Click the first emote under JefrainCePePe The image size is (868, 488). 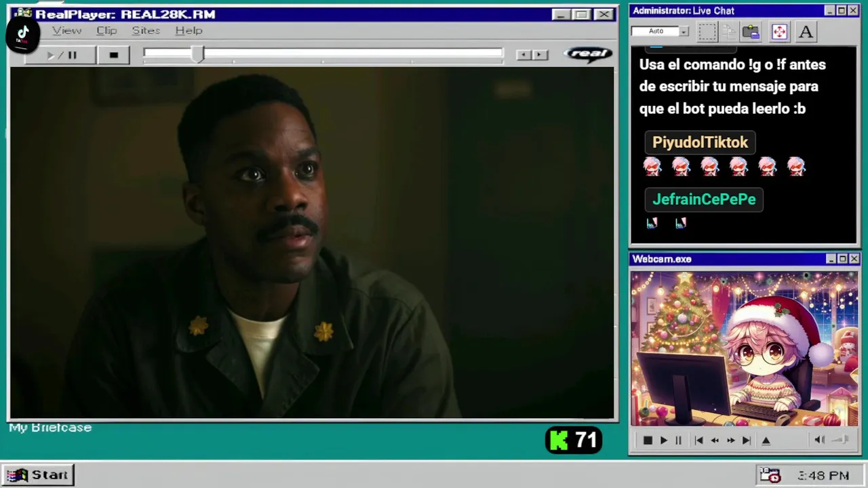coord(652,223)
